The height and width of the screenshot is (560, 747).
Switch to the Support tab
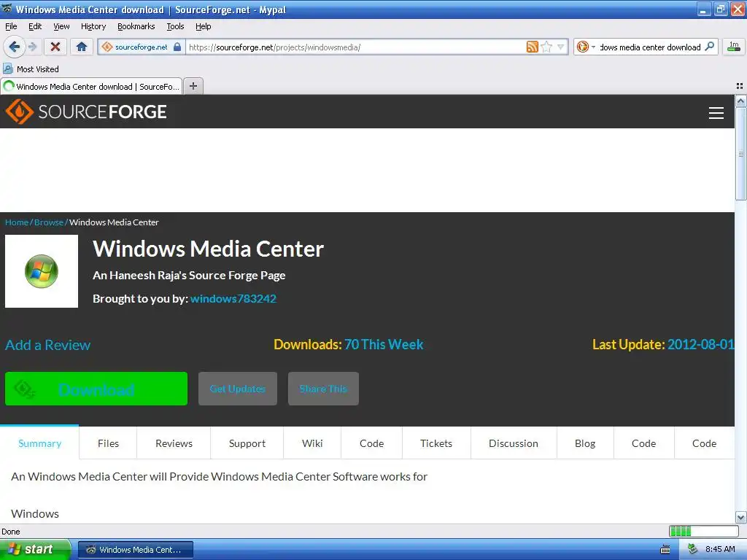[247, 443]
